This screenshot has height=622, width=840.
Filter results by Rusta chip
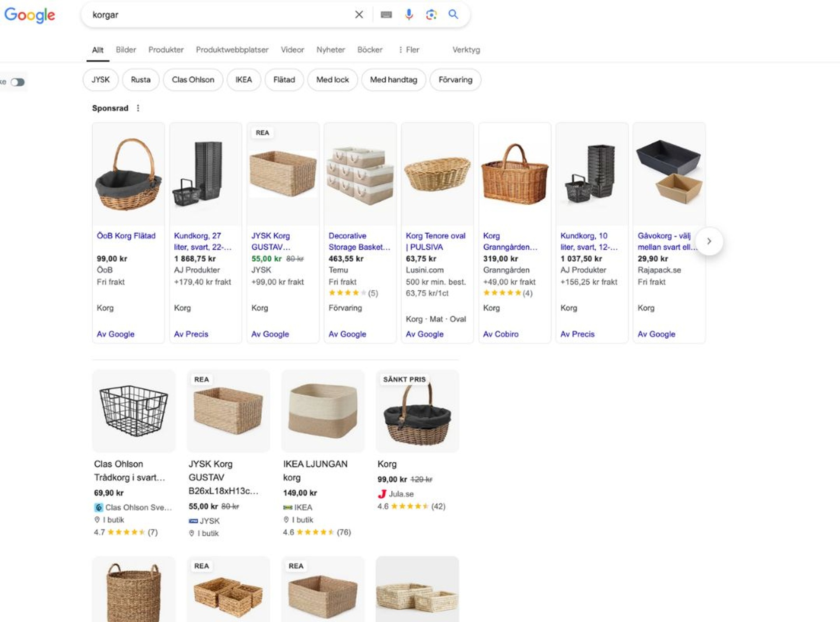pyautogui.click(x=141, y=80)
